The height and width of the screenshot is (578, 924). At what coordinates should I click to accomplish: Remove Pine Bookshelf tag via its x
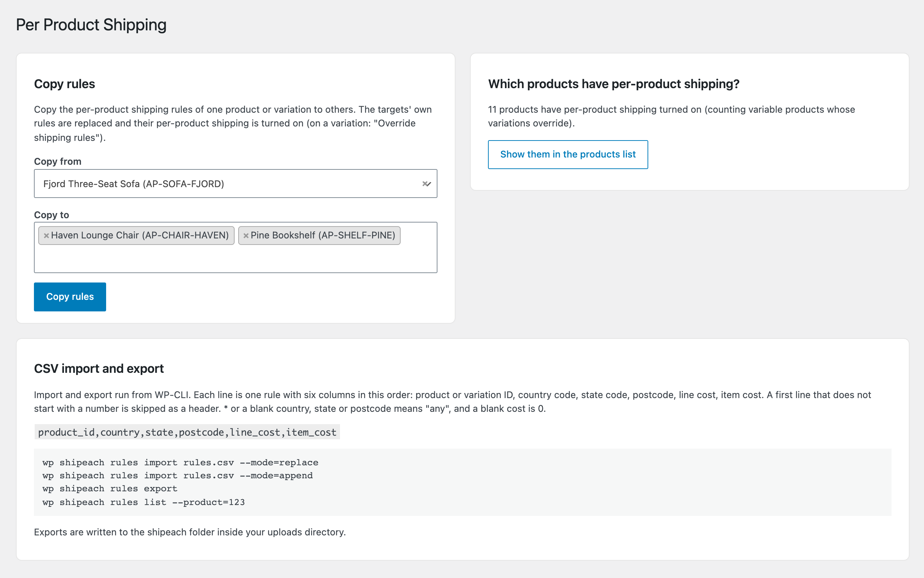[x=246, y=236]
